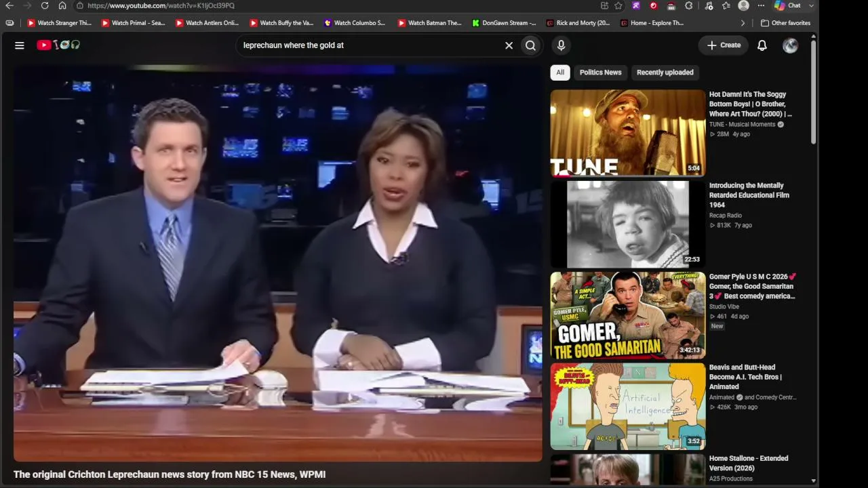Open Watch Columbo bookmark

[x=355, y=23]
